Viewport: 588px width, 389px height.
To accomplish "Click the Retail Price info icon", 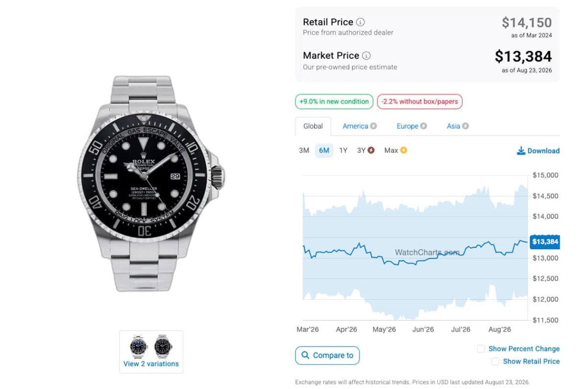I will click(x=360, y=22).
